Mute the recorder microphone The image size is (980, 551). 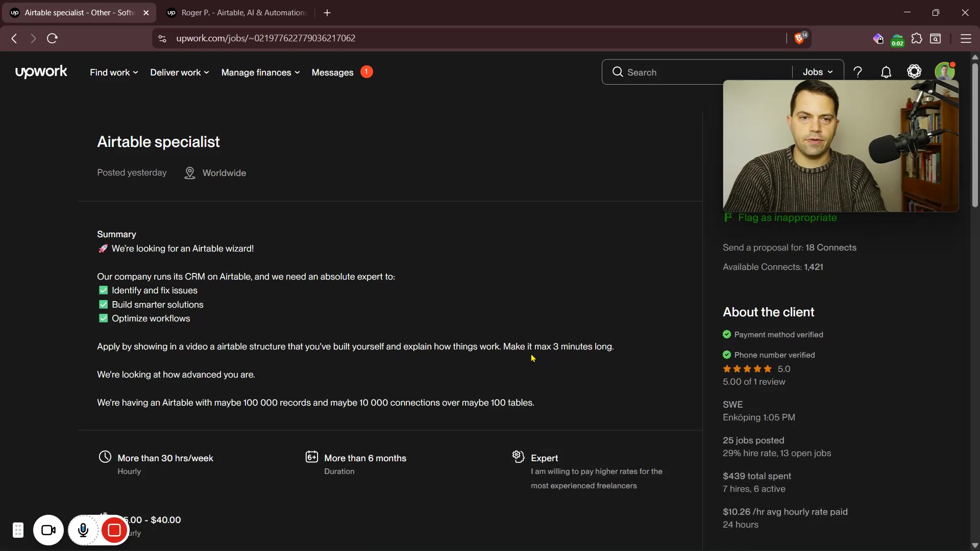tap(83, 531)
